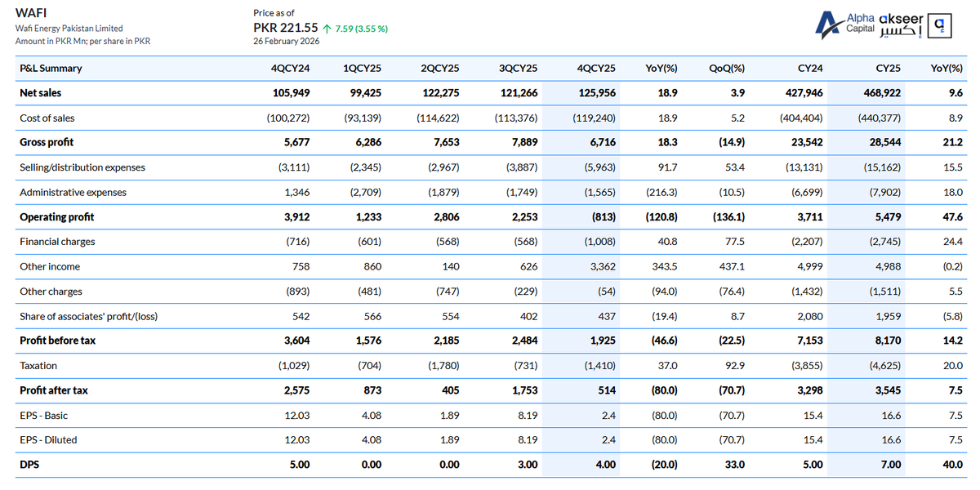Select the 'DPS' row label

click(29, 465)
